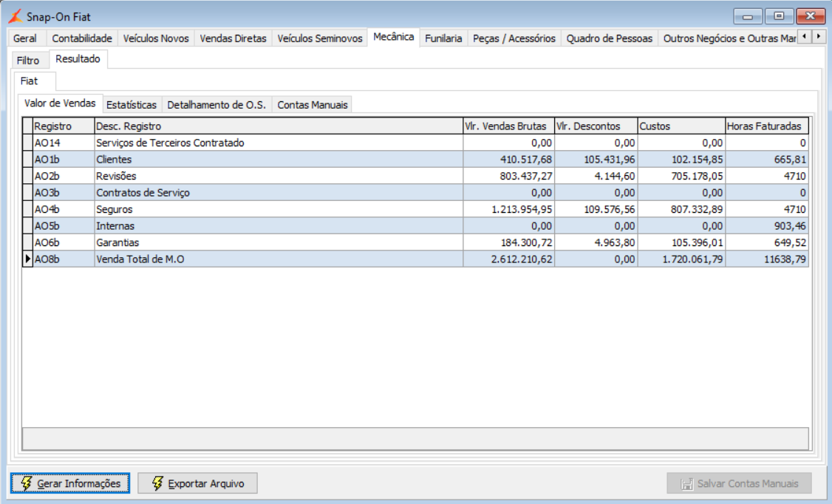Click cost value 705.178,05
Viewport: 832px width, 504px height.
pos(681,176)
